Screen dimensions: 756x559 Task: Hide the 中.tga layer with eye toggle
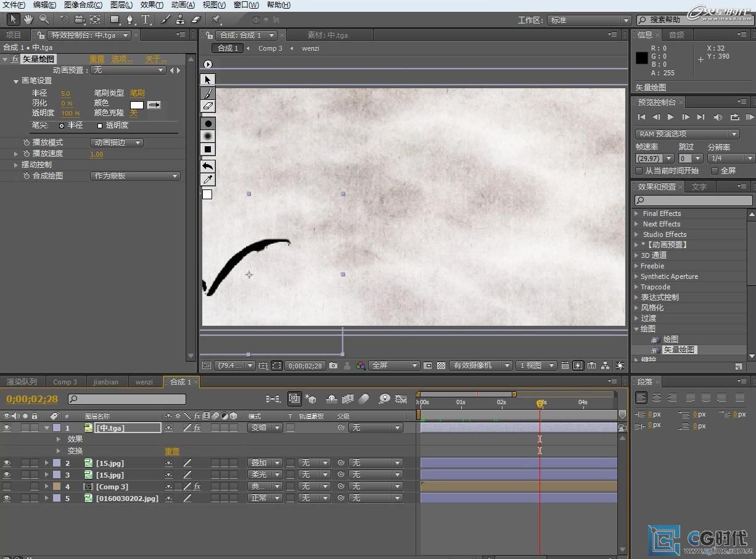(7, 428)
